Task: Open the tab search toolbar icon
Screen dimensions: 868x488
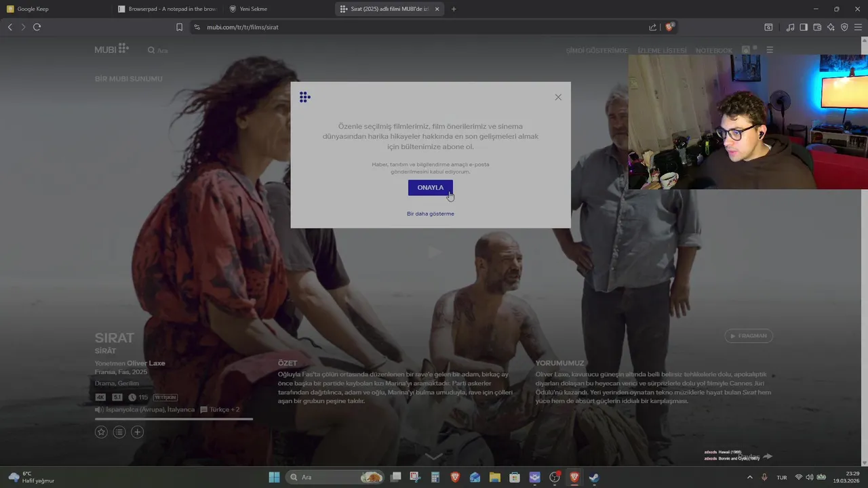Action: tap(768, 27)
